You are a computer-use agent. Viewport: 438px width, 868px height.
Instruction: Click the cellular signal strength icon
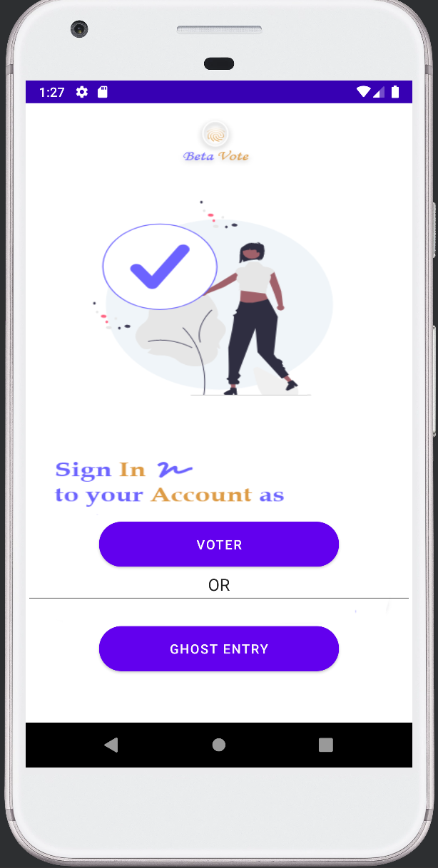[x=379, y=92]
